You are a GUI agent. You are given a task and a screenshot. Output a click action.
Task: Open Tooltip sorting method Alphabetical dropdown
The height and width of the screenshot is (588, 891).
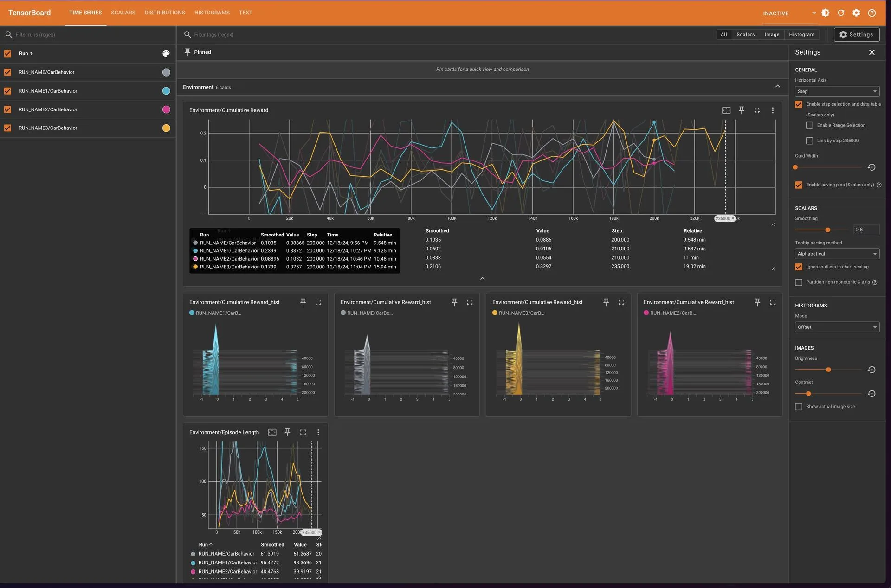point(837,254)
